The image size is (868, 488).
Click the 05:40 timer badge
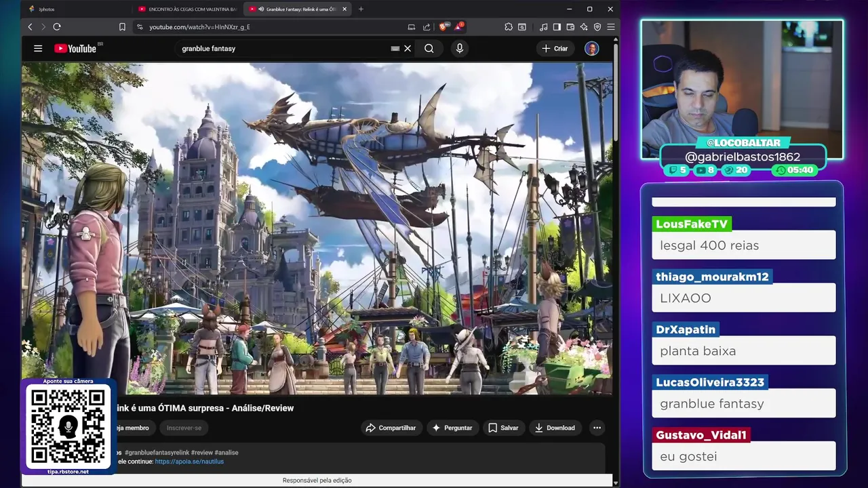pos(795,170)
